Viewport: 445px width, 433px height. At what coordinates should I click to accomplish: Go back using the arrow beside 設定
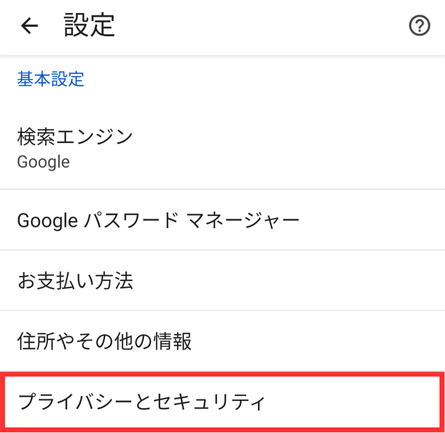[29, 26]
